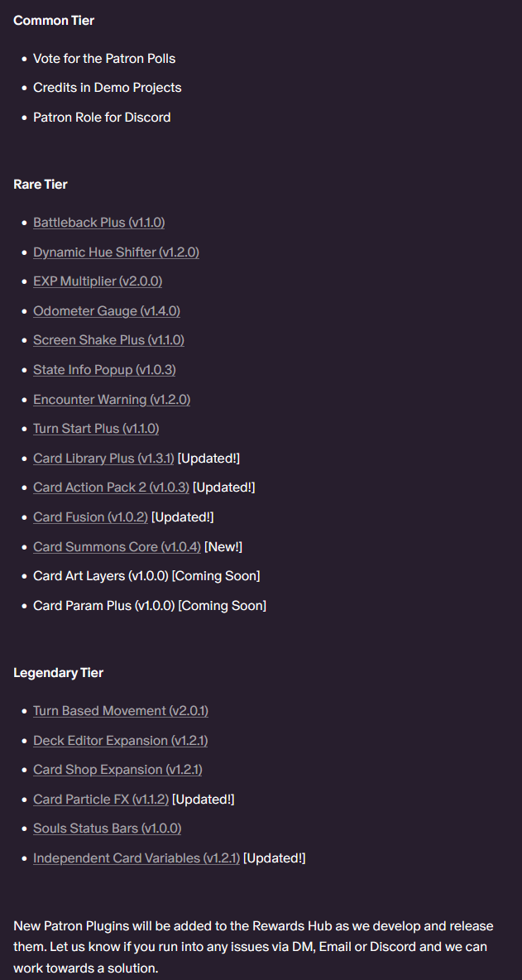Click the Rare Tier heading text
The height and width of the screenshot is (980, 522).
pos(41,185)
